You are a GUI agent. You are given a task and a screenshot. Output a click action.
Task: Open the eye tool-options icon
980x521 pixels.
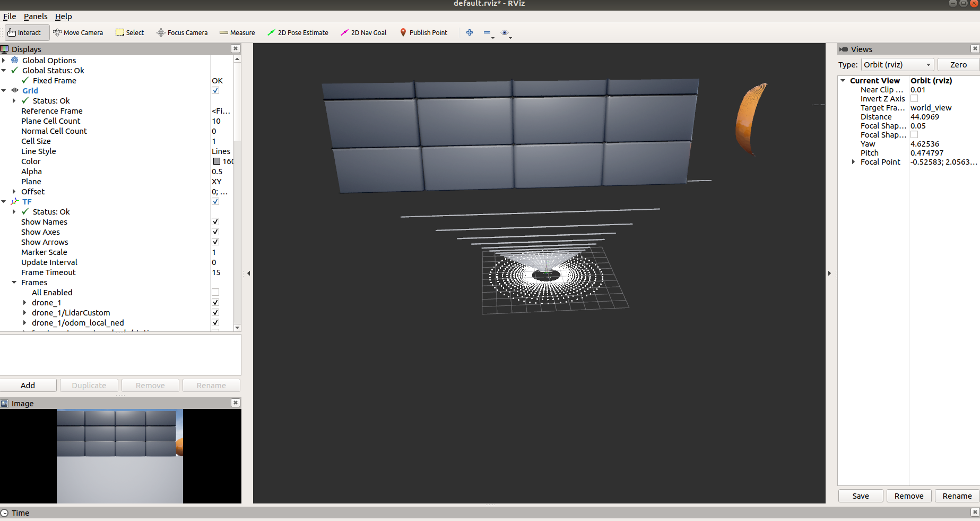(506, 33)
